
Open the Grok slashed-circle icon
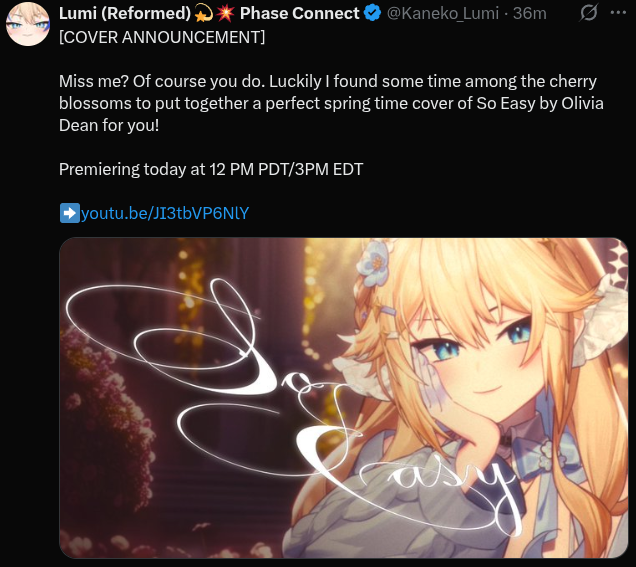[x=589, y=13]
